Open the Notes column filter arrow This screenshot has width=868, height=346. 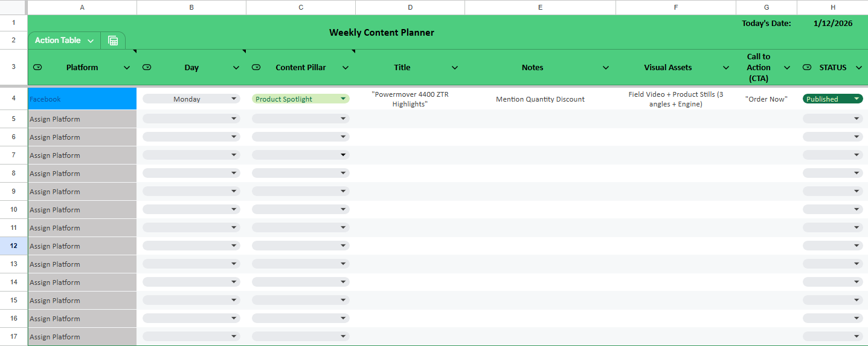pos(606,68)
